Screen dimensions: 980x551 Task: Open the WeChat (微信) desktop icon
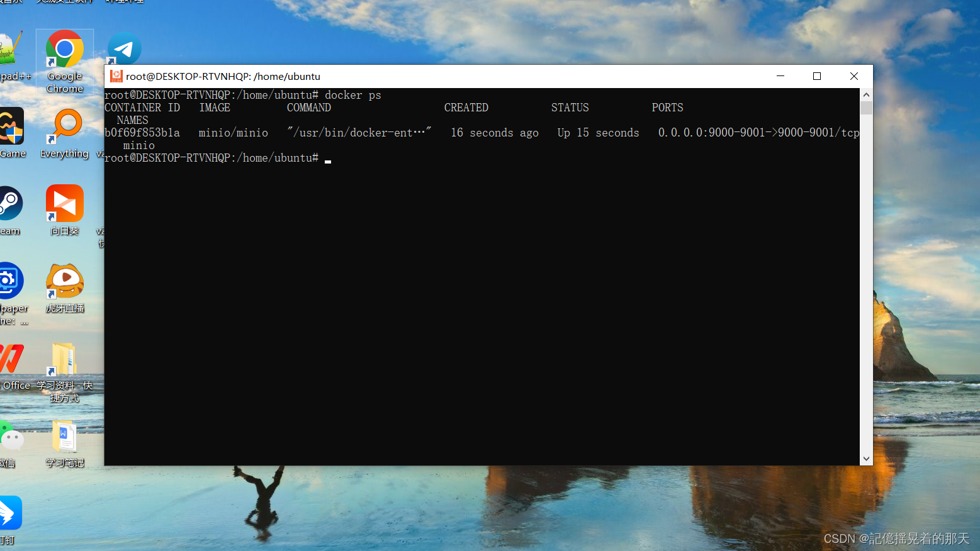(x=11, y=443)
